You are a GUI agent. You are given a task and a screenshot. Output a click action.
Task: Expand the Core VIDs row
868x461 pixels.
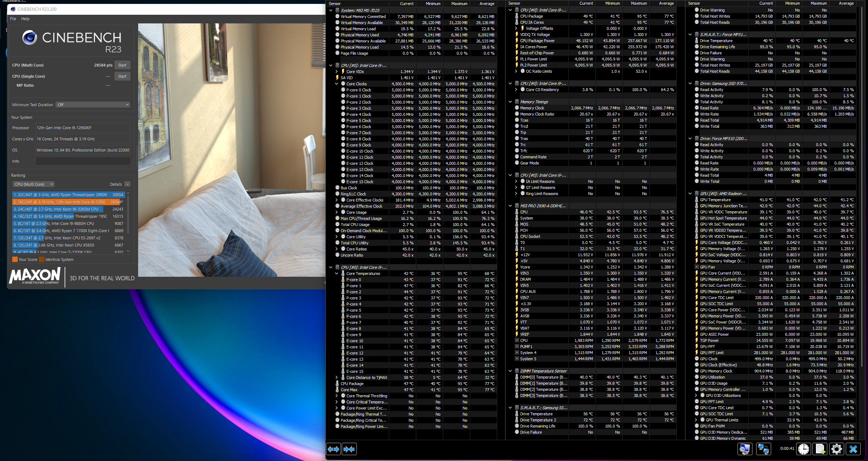tap(337, 72)
